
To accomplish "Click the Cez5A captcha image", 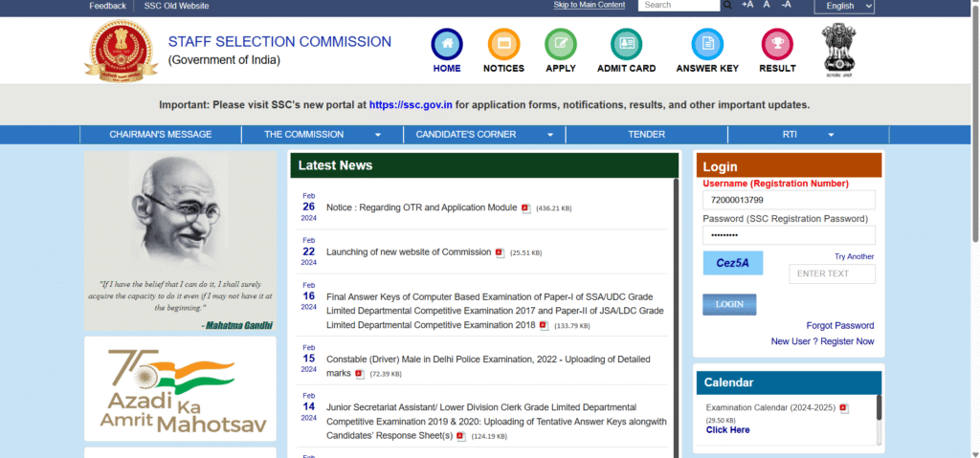I will point(732,263).
